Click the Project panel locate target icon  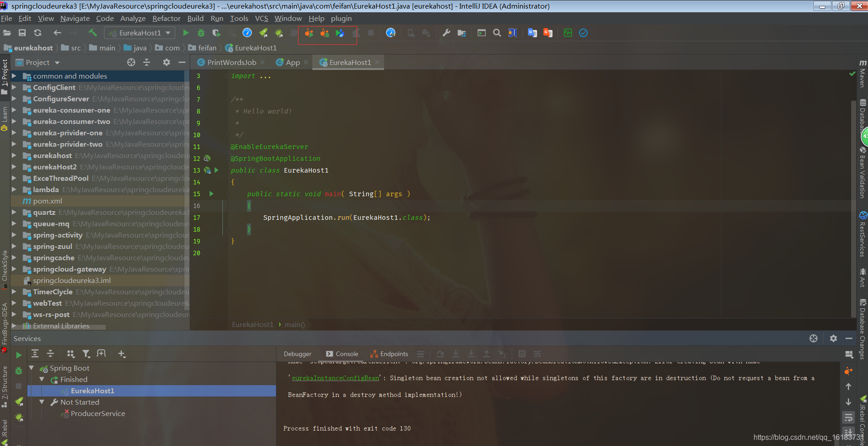(131, 62)
